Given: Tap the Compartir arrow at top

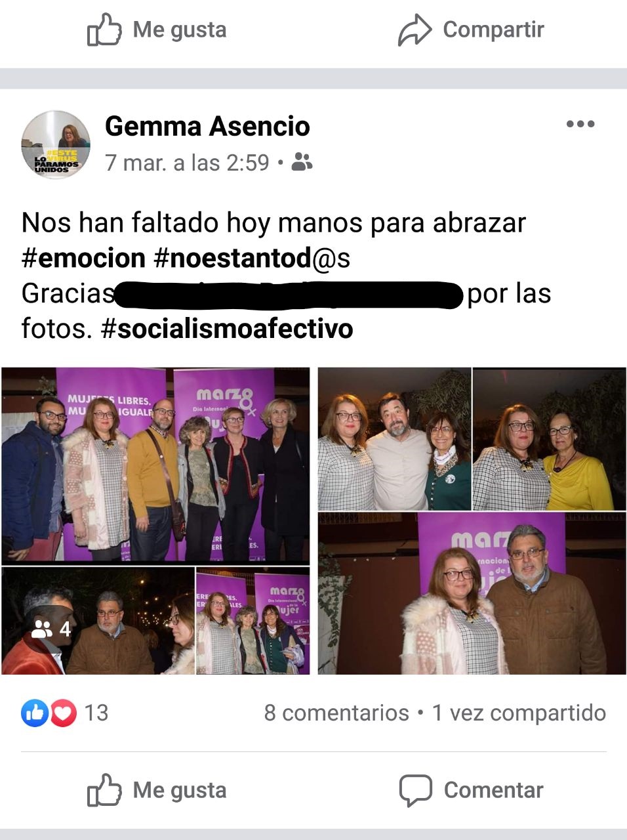Looking at the screenshot, I should point(471,30).
